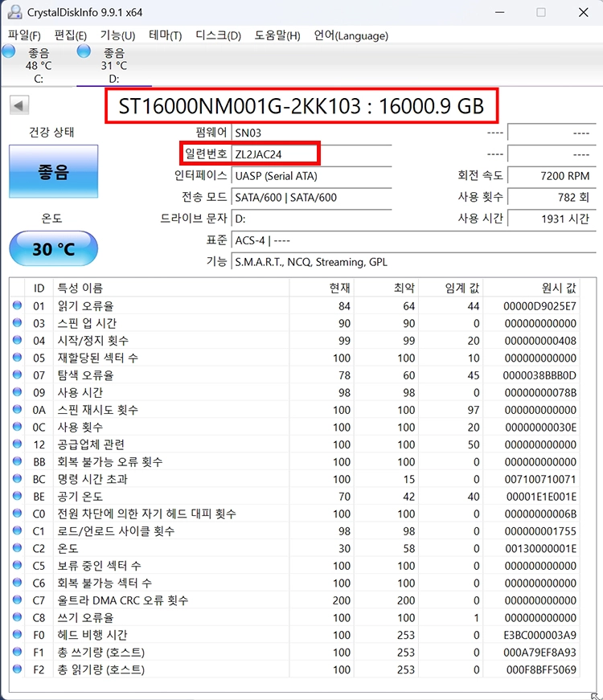Click status orb of row BC 명령 시간 초과
The width and height of the screenshot is (603, 700).
pos(17,478)
